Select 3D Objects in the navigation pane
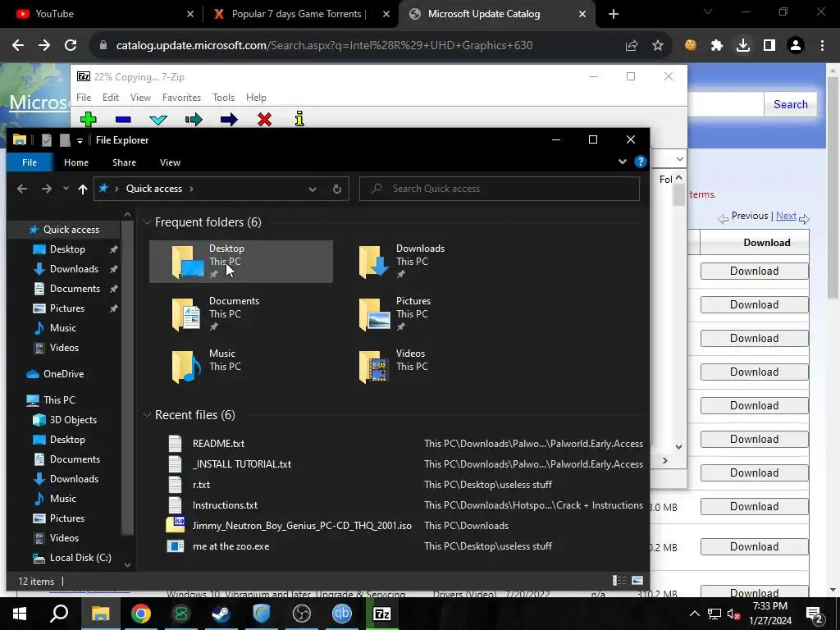 73,420
